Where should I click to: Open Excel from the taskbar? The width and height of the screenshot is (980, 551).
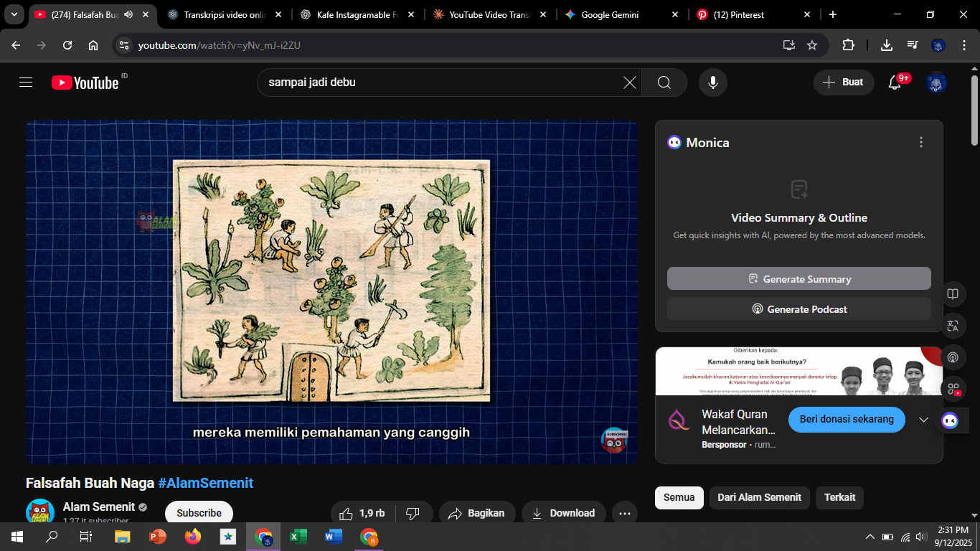pyautogui.click(x=298, y=537)
